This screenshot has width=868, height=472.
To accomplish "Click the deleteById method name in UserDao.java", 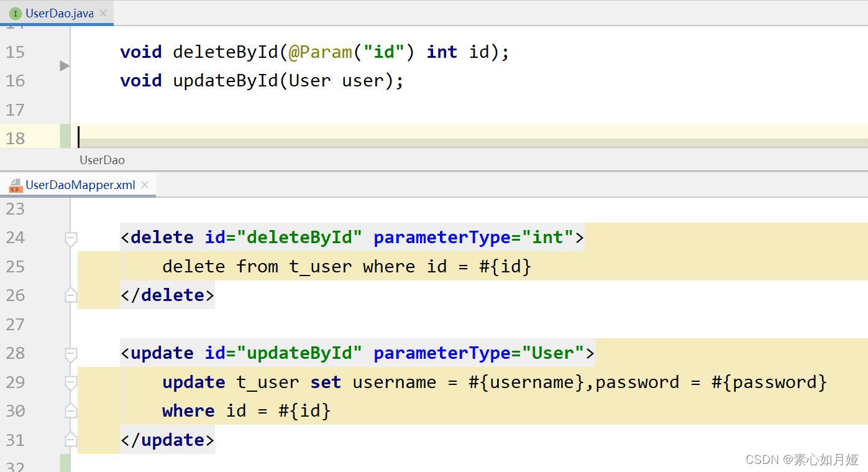I will coord(226,52).
